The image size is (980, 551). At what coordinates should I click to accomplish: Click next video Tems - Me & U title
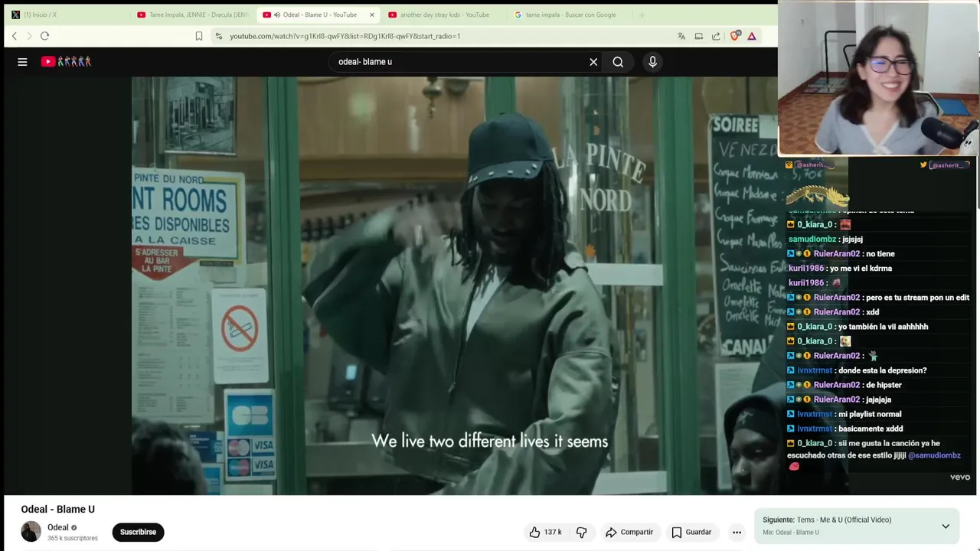click(x=844, y=520)
